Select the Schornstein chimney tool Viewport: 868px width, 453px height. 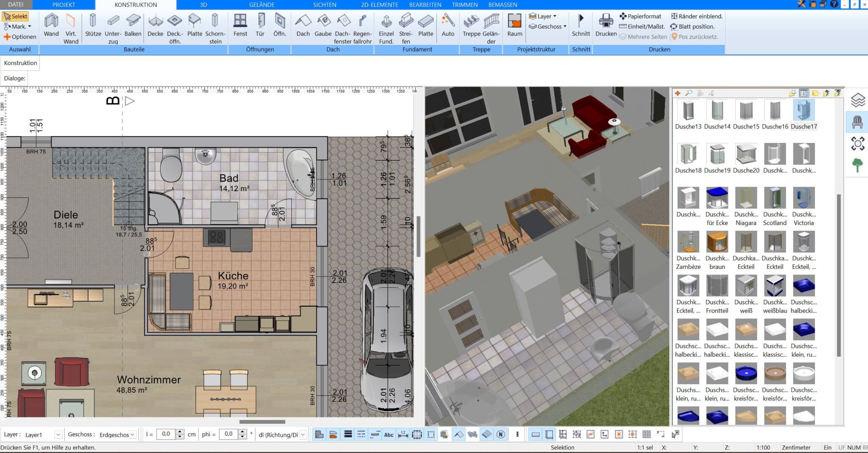coord(215,28)
